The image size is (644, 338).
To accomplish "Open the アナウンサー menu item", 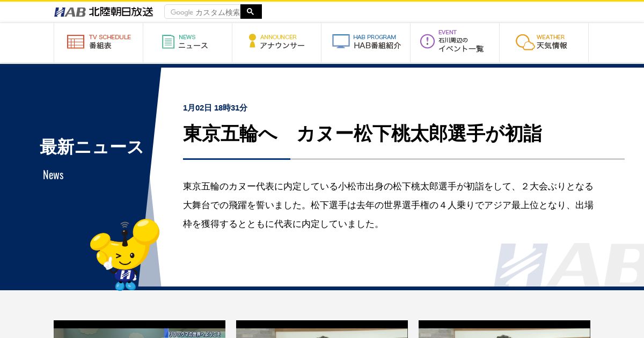I will pyautogui.click(x=276, y=42).
